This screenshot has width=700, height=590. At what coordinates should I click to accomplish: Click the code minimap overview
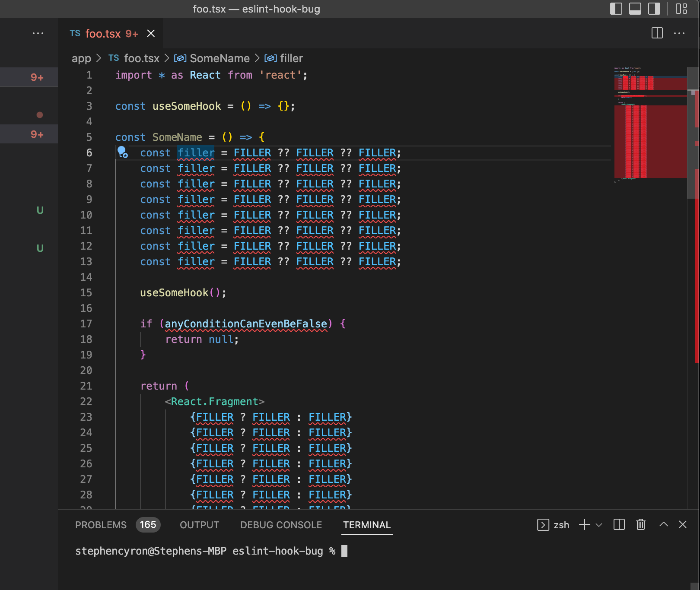click(650, 125)
